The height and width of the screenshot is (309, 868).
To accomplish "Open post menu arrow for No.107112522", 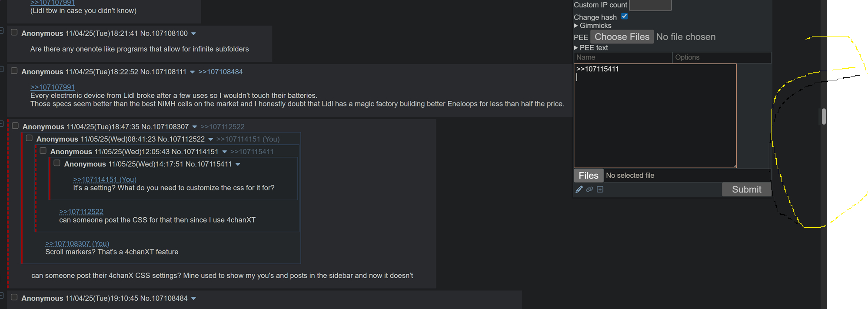I will [x=210, y=140].
